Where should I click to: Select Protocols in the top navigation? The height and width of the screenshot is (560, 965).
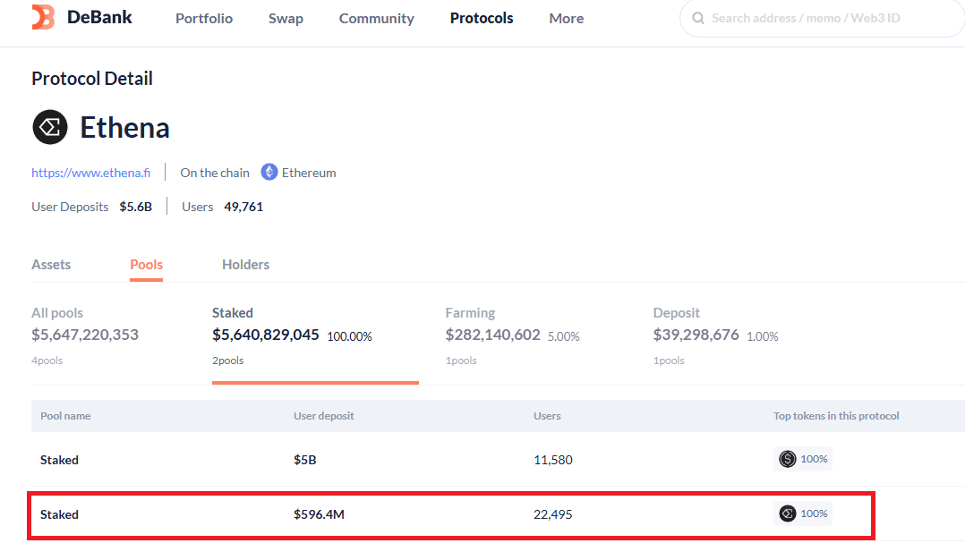[482, 18]
